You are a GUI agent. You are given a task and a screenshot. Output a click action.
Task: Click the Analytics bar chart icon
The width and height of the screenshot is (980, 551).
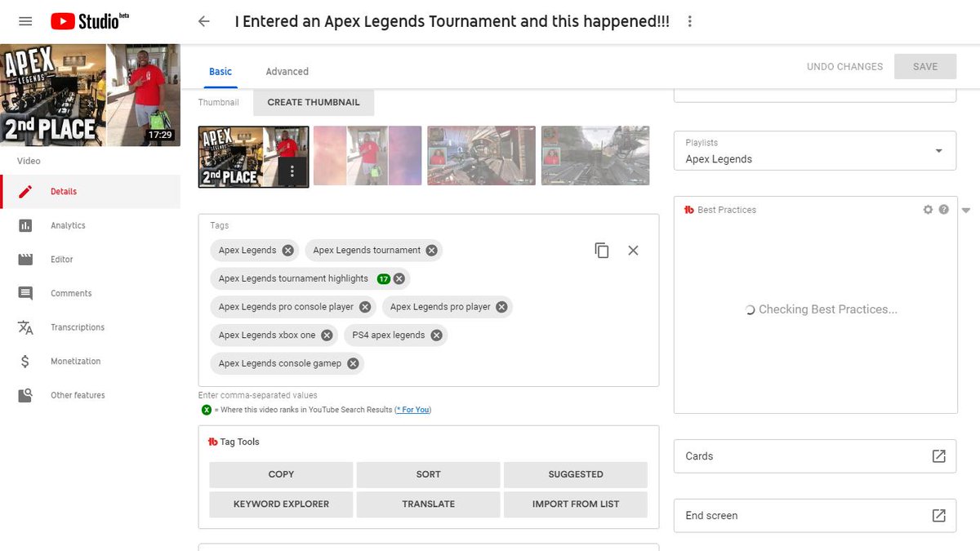[25, 225]
